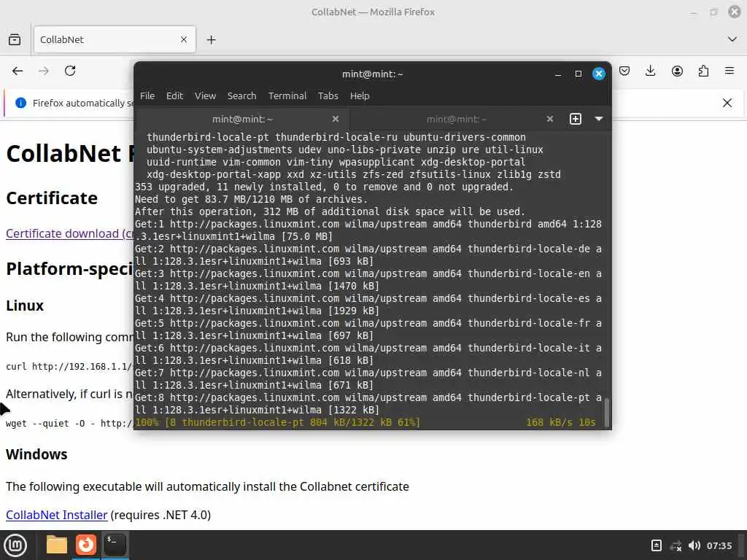
Task: Click the terminal window title mint@mint: ~
Action: click(x=373, y=74)
